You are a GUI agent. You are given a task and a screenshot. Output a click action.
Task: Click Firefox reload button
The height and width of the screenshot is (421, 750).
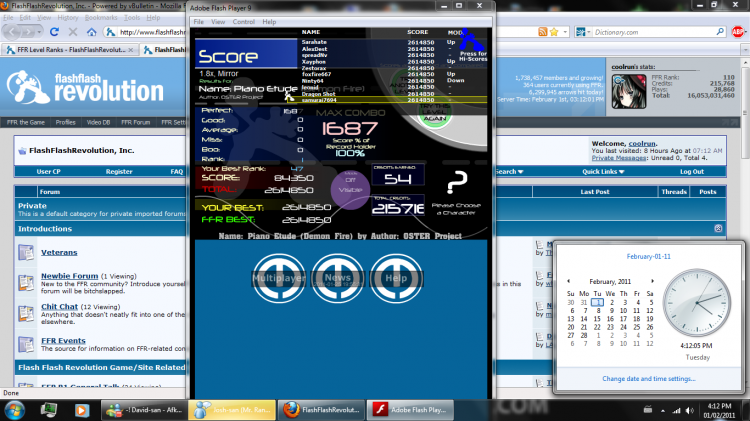click(x=54, y=32)
